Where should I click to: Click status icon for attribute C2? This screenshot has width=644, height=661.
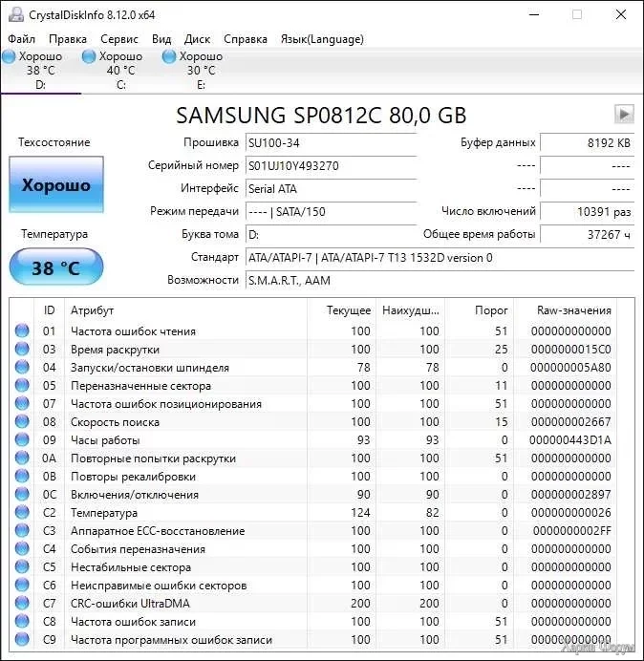22,512
